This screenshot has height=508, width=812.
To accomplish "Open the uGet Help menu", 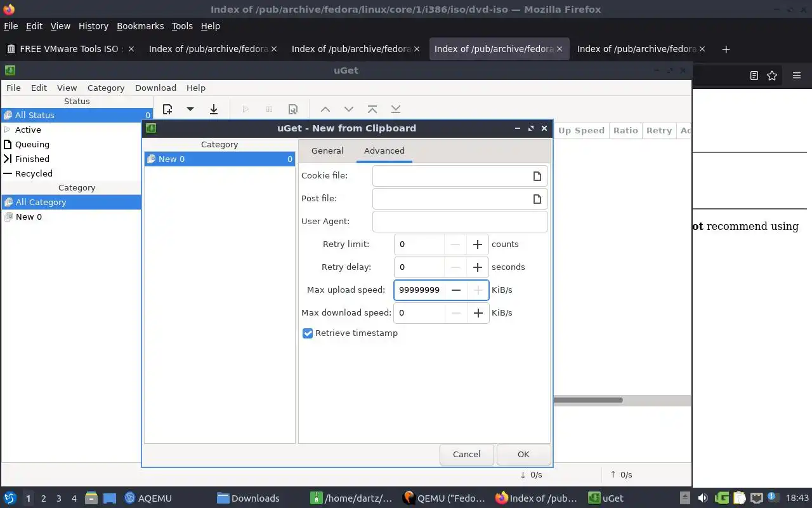I will pos(196,88).
